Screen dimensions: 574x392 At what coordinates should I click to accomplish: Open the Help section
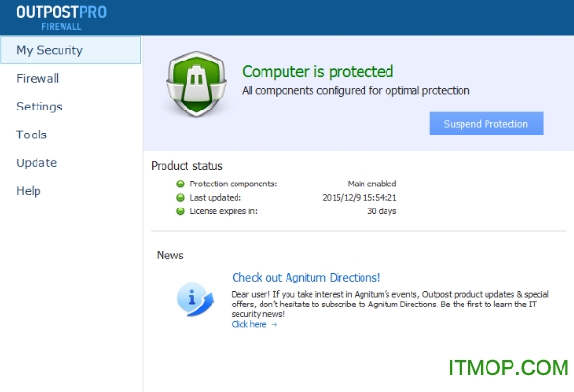click(29, 191)
